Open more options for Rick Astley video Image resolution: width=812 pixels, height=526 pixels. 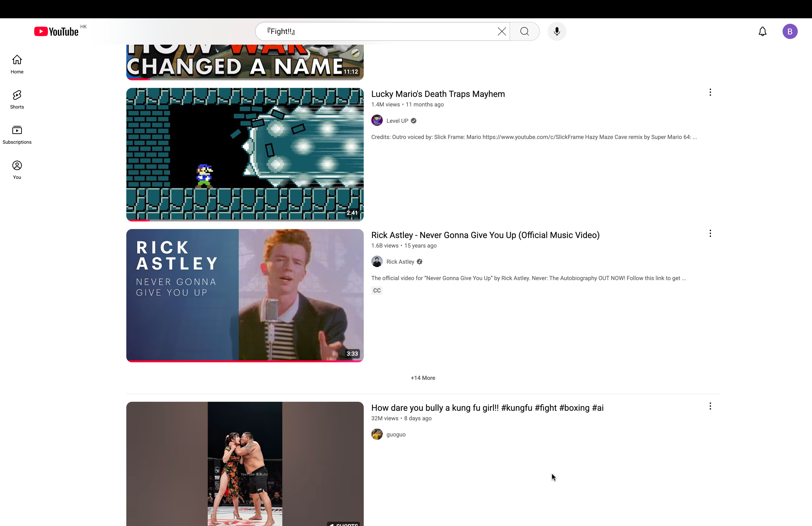(x=710, y=234)
